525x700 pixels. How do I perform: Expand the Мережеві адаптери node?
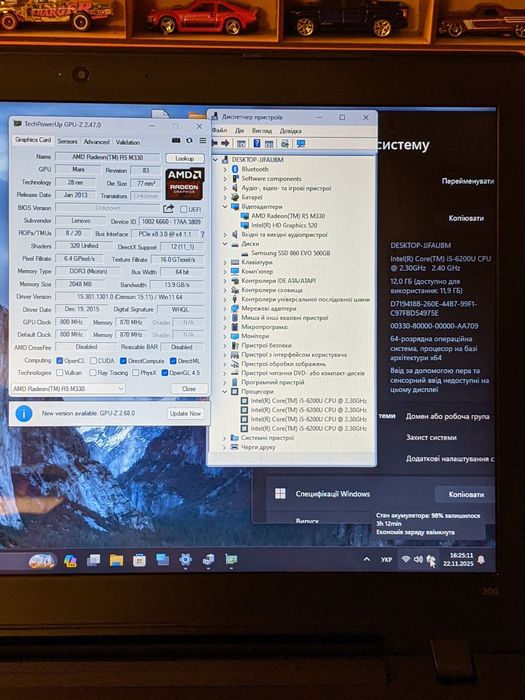pos(225,308)
